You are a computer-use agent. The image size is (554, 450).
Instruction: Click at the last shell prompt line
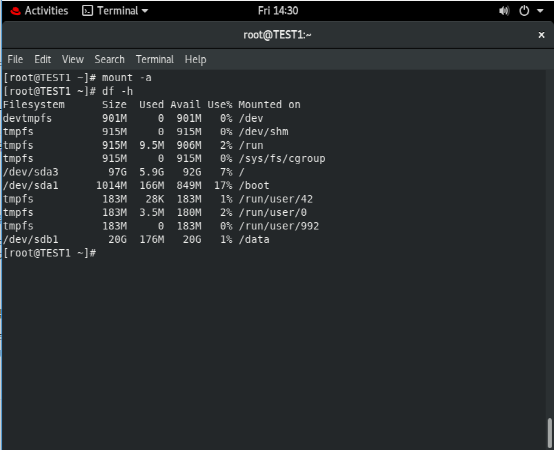50,253
